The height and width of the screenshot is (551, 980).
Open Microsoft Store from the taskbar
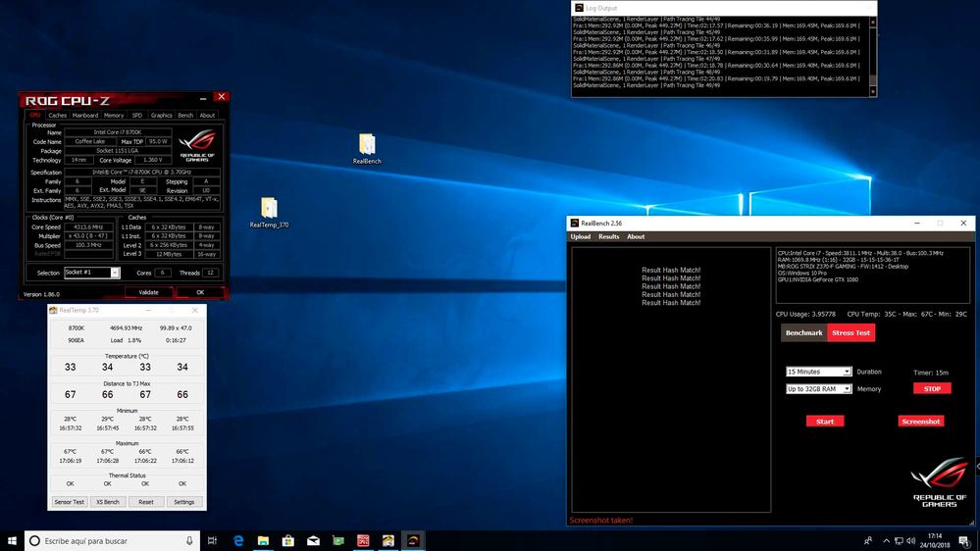(x=288, y=540)
